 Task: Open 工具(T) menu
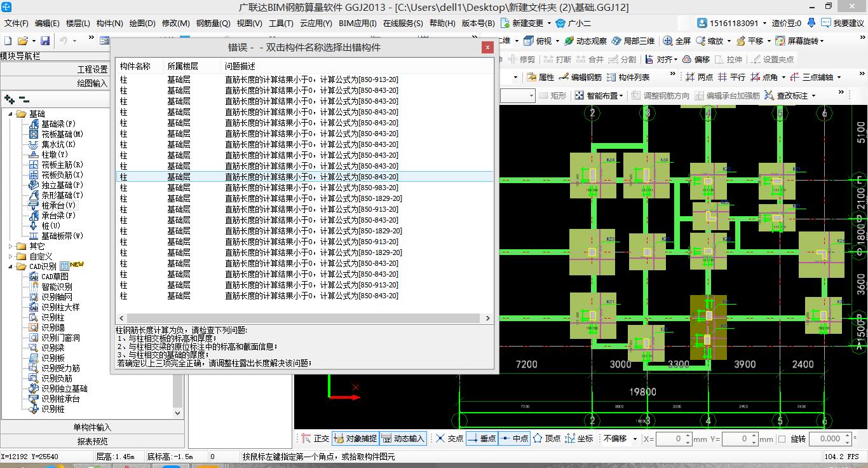pos(281,23)
